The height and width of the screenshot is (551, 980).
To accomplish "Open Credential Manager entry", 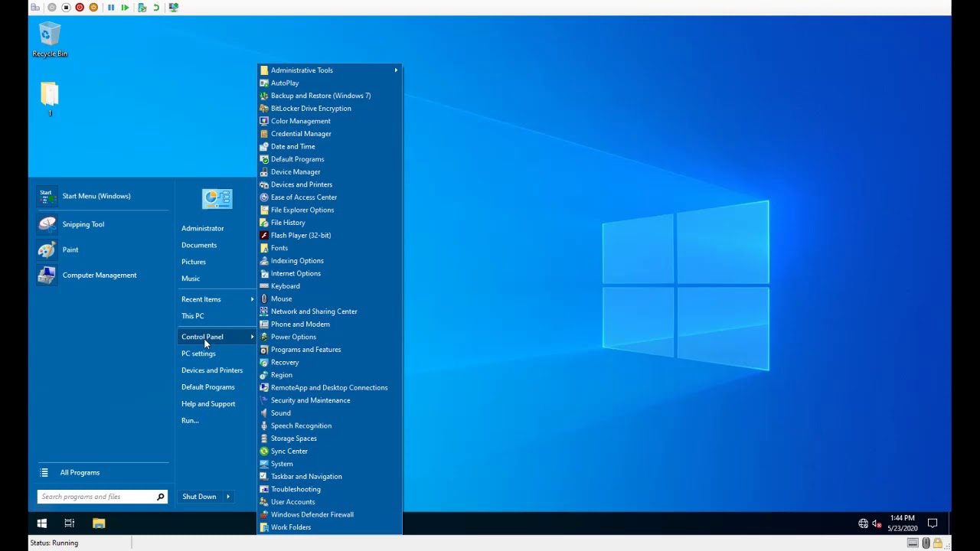I will (329, 133).
